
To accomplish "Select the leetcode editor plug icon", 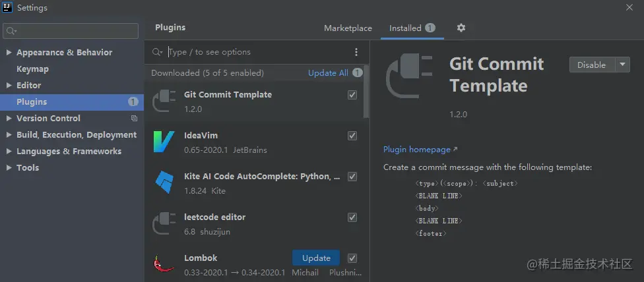I will (x=164, y=223).
